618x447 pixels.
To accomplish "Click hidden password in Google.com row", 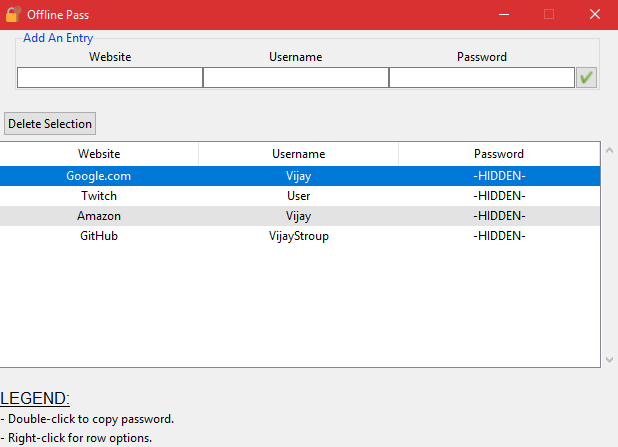I will click(499, 176).
